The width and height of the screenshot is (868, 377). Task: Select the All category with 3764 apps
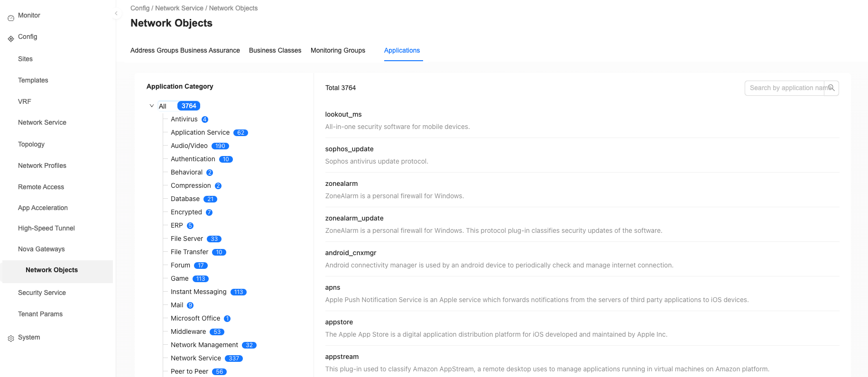[179, 106]
